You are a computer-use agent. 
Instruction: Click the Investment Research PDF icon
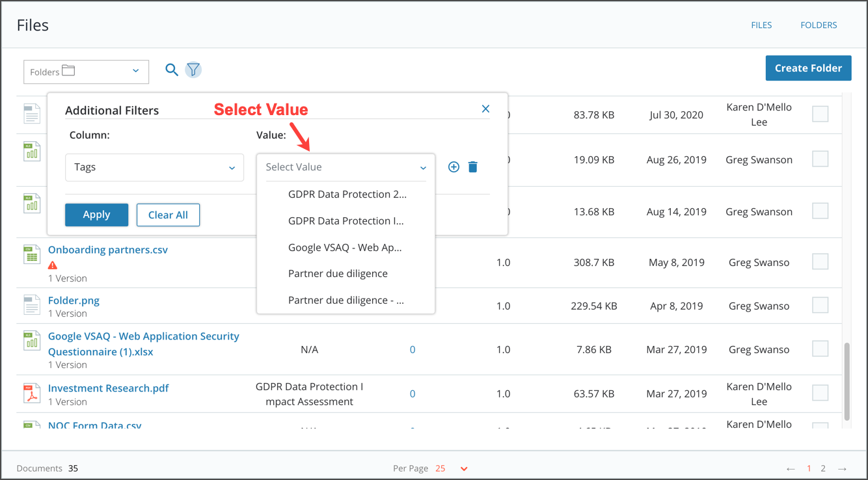tap(32, 393)
